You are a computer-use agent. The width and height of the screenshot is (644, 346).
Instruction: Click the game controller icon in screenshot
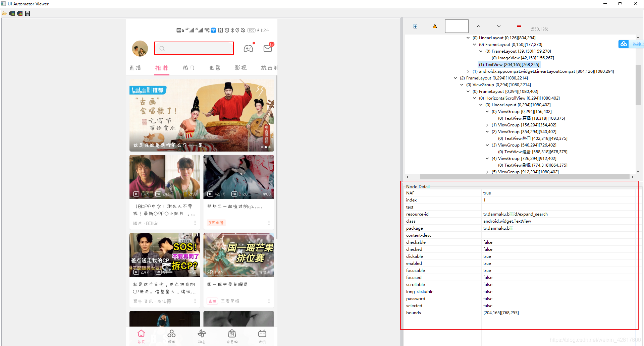click(x=248, y=49)
